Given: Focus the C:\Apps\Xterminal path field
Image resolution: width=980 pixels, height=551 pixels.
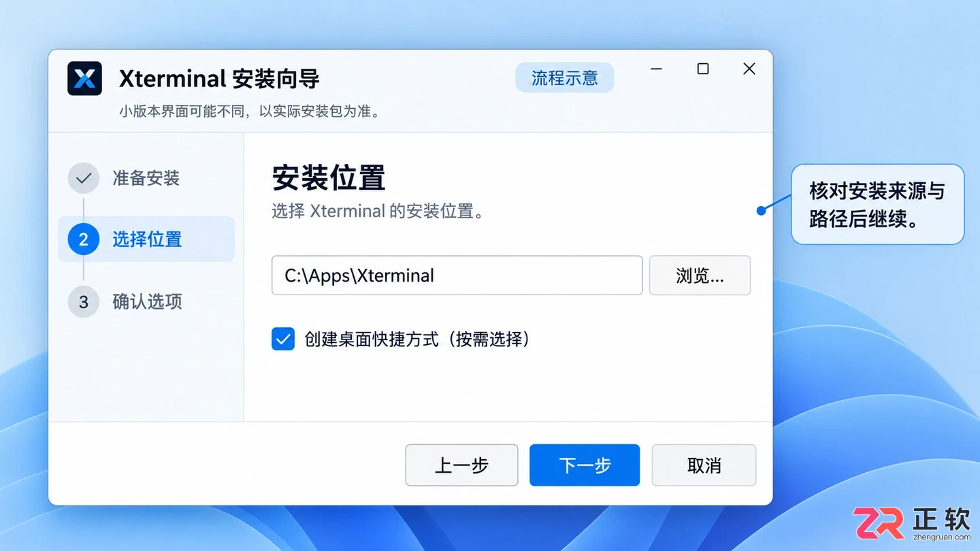Looking at the screenshot, I should 457,275.
